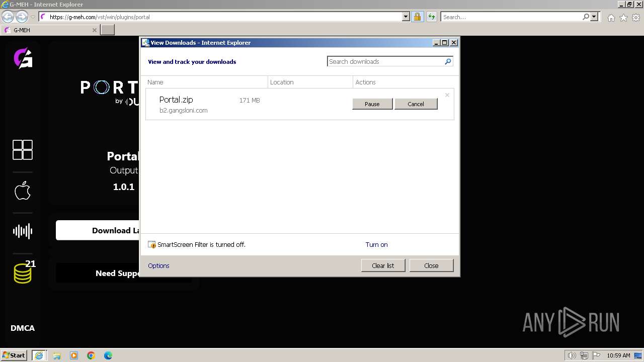Screen dimensions: 644x362
Task: Click the volume speaker tray icon
Action: click(x=572, y=355)
